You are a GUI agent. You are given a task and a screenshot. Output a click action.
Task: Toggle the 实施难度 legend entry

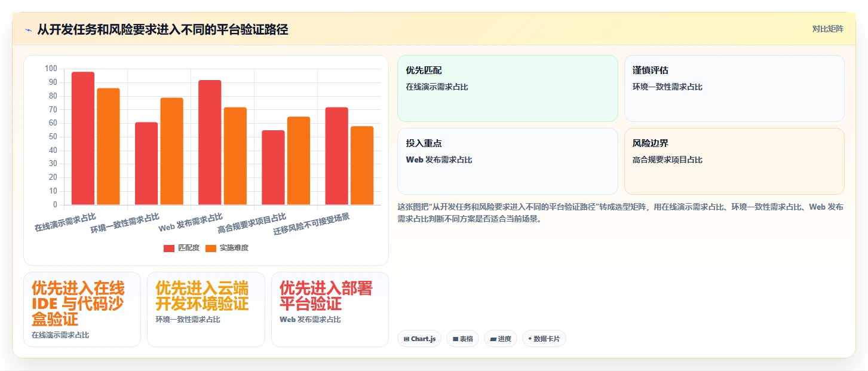226,248
